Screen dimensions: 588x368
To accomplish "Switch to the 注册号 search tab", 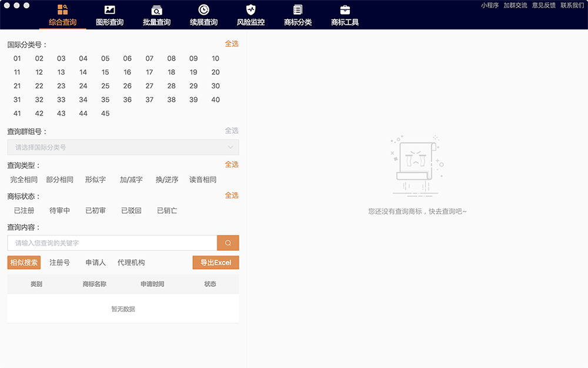I will coord(60,263).
